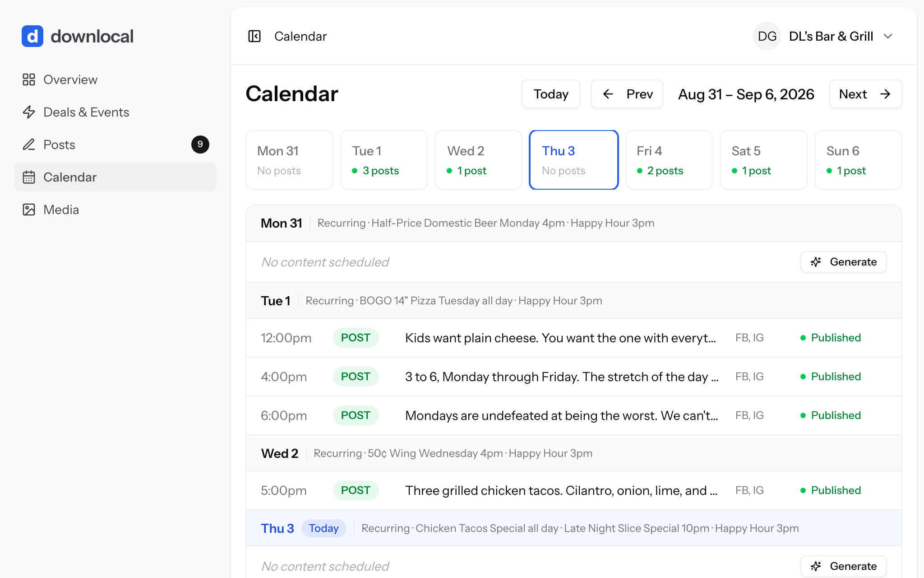
Task: Go to Deals & Events
Action: click(x=115, y=112)
